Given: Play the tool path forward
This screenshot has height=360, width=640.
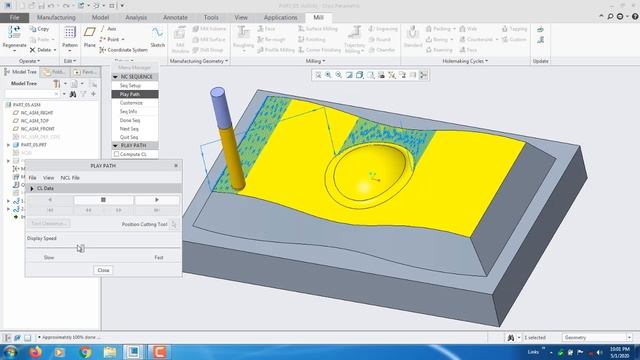Looking at the screenshot, I should [157, 200].
